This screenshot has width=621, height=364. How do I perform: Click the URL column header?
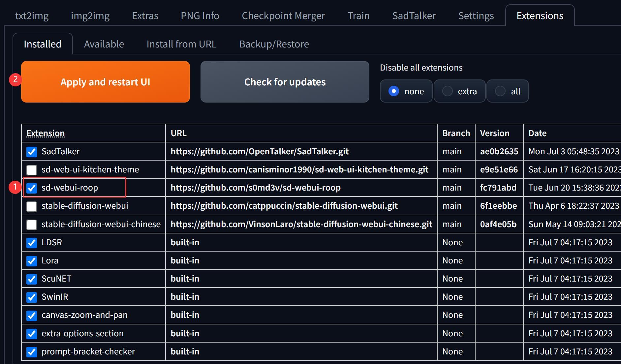(x=178, y=133)
